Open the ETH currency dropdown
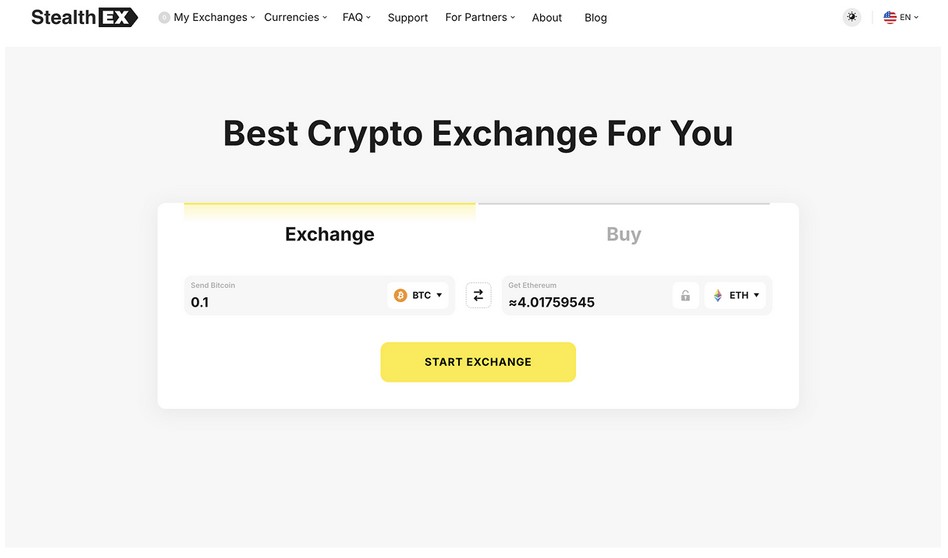Viewport: 948px width, 558px height. [x=735, y=295]
